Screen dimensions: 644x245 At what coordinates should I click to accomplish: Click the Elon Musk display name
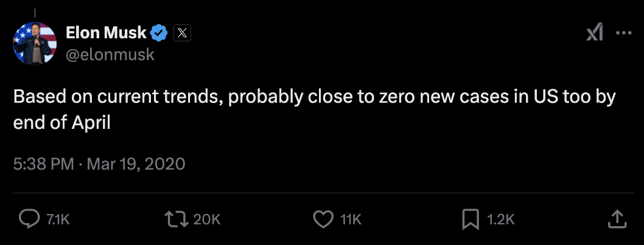click(x=106, y=33)
